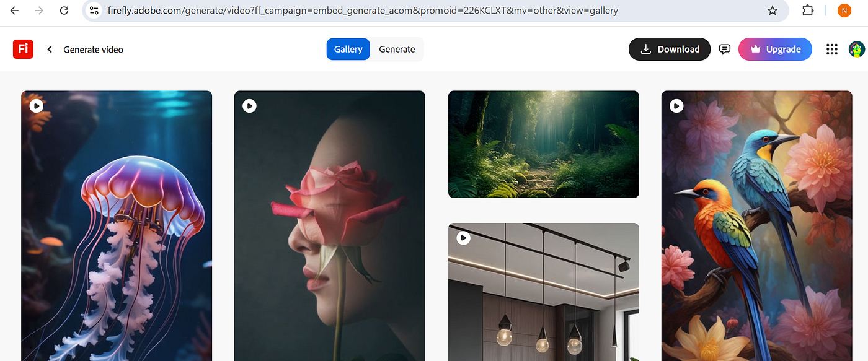Click the browser back arrow
868x361 pixels.
point(14,11)
